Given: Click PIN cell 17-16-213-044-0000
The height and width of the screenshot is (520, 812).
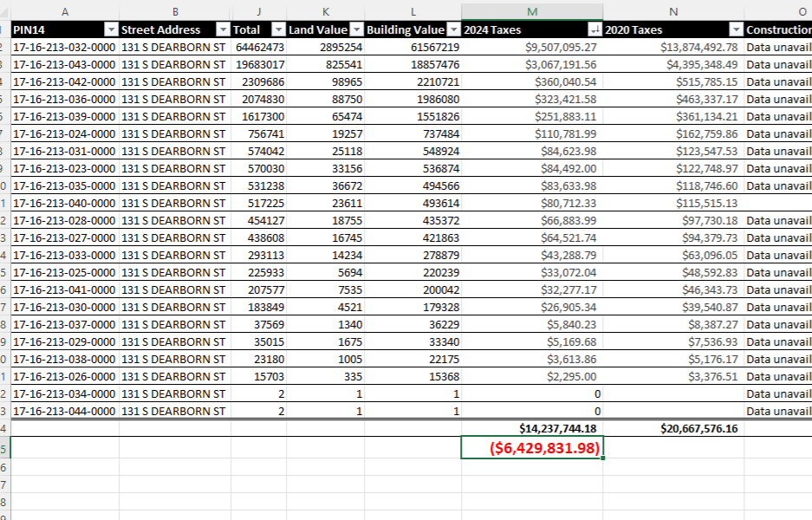Looking at the screenshot, I should [65, 412].
